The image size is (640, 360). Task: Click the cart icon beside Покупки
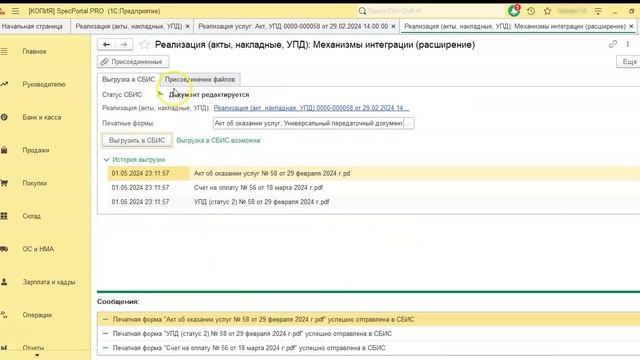[x=4, y=183]
